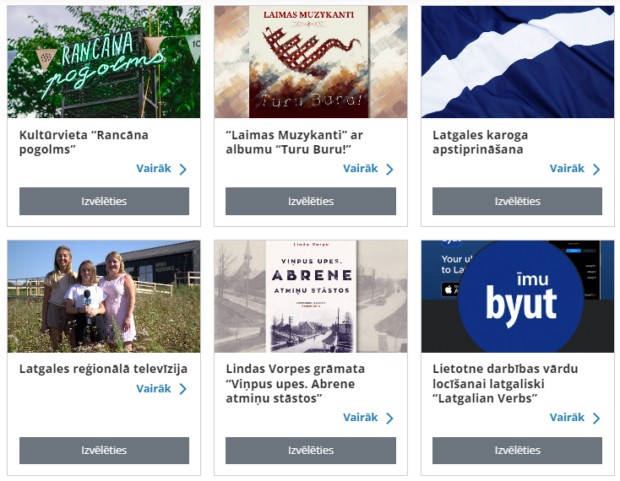This screenshot has height=481, width=620.
Task: Click Izvēlēties for Latgales karoga apstiprināšana
Action: (x=517, y=201)
